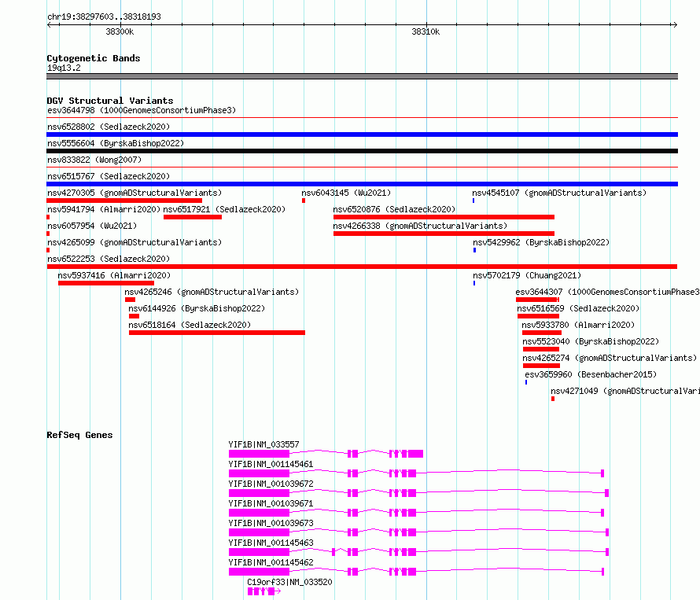700x600 pixels.
Task: Open variant nsv4265099 label
Action: 134,242
